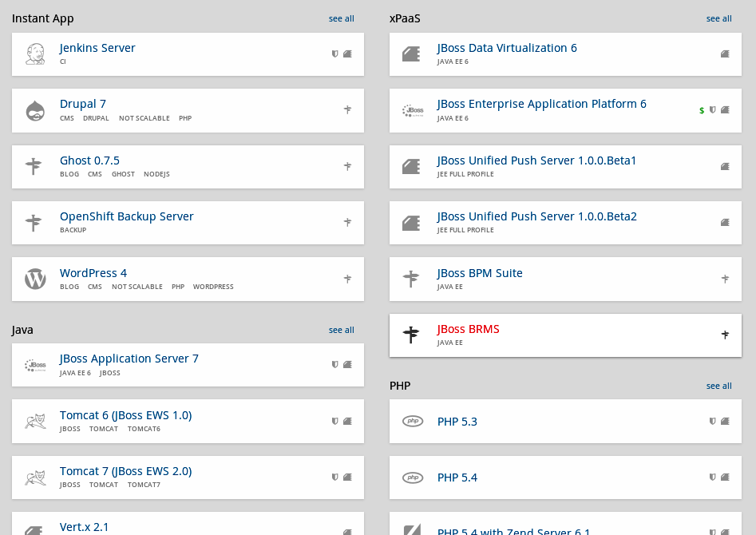Open the PHP 5.4 cartridge link
Screen dimensions: 756x535
click(457, 478)
